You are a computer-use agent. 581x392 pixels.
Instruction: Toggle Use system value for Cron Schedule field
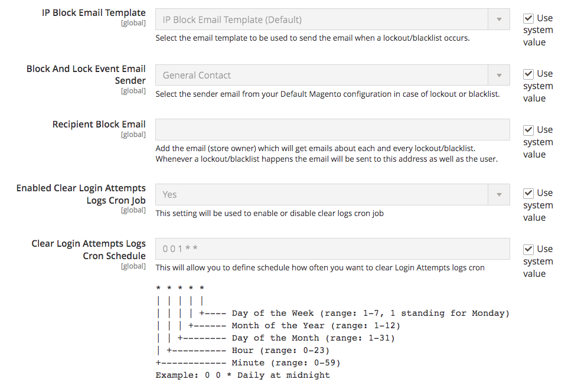point(528,249)
